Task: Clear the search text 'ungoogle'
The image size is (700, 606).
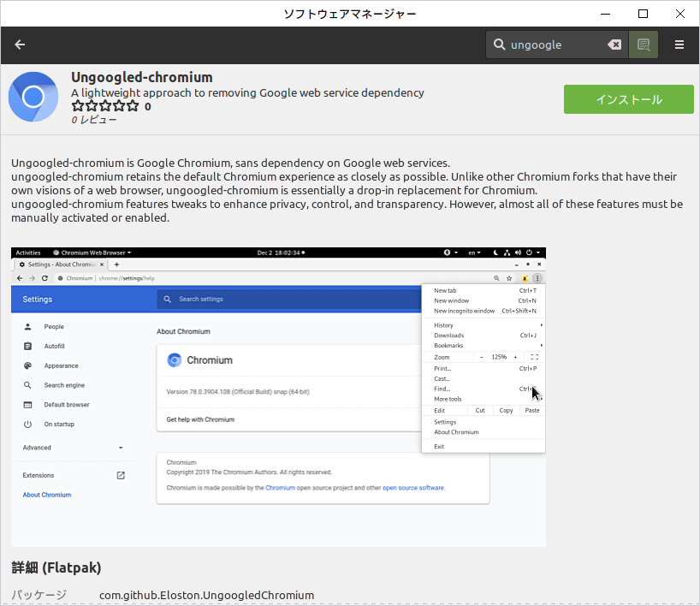Action: click(x=614, y=45)
